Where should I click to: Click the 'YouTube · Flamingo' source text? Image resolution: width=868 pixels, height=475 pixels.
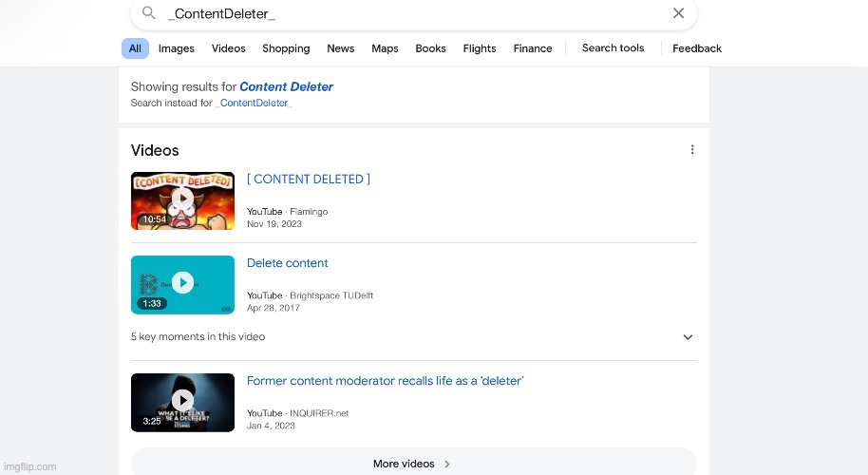coord(288,212)
